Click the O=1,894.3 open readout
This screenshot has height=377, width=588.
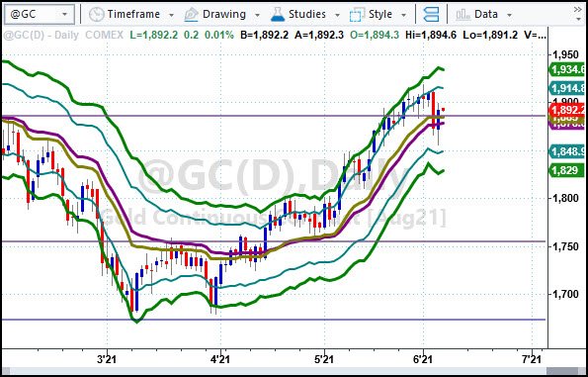point(375,36)
